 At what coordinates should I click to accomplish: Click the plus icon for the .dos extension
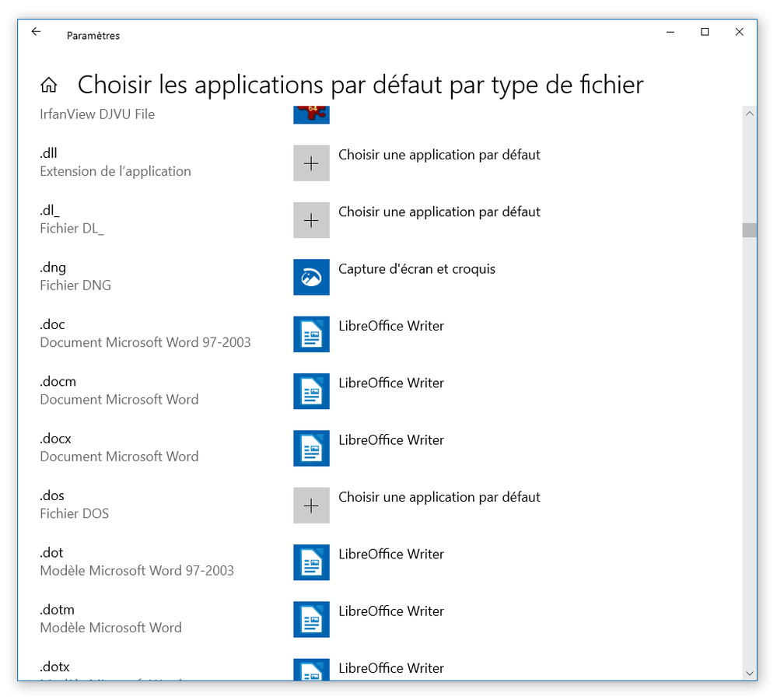[x=311, y=506]
